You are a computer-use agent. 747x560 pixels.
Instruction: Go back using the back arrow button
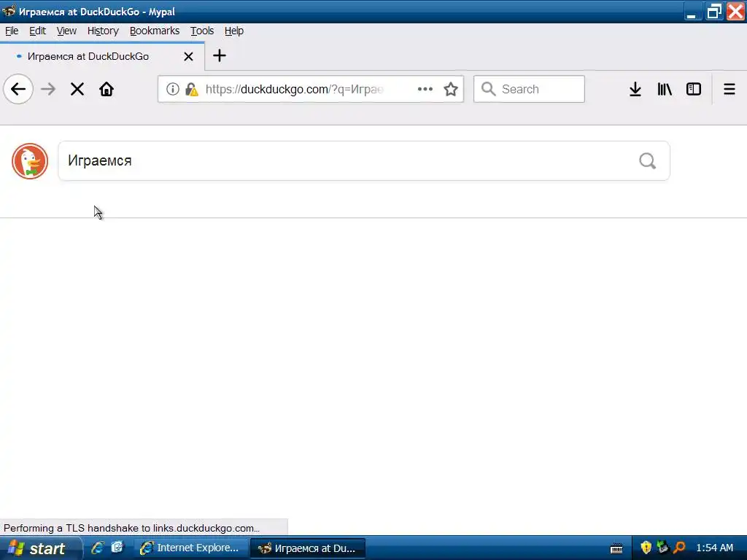click(x=18, y=89)
